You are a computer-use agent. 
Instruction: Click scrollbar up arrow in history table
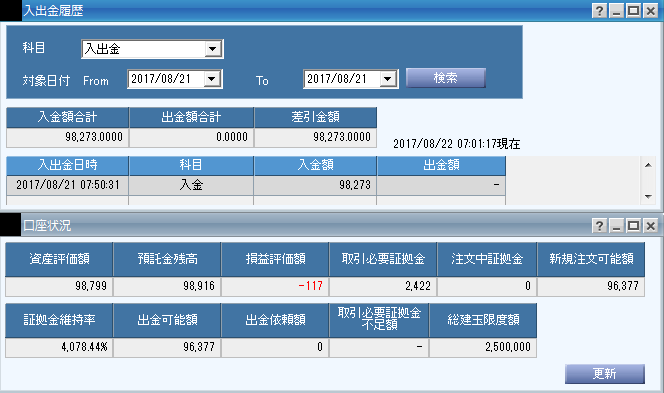click(648, 165)
